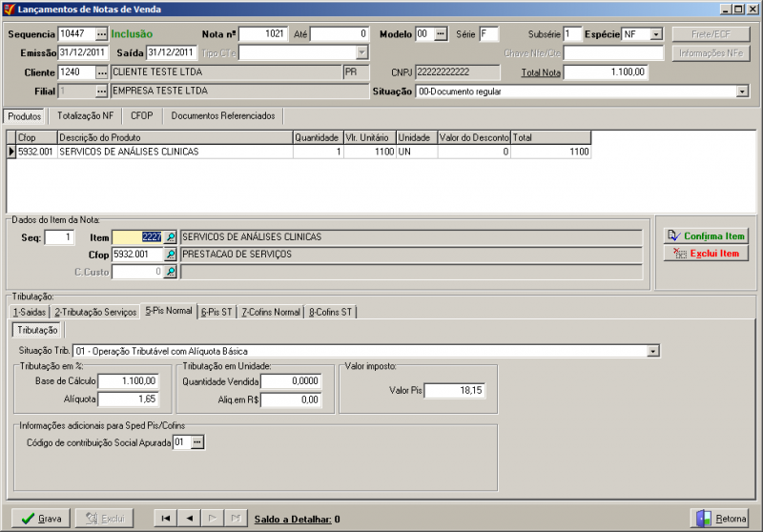The width and height of the screenshot is (763, 532).
Task: Focus the Série field
Action: [x=488, y=34]
